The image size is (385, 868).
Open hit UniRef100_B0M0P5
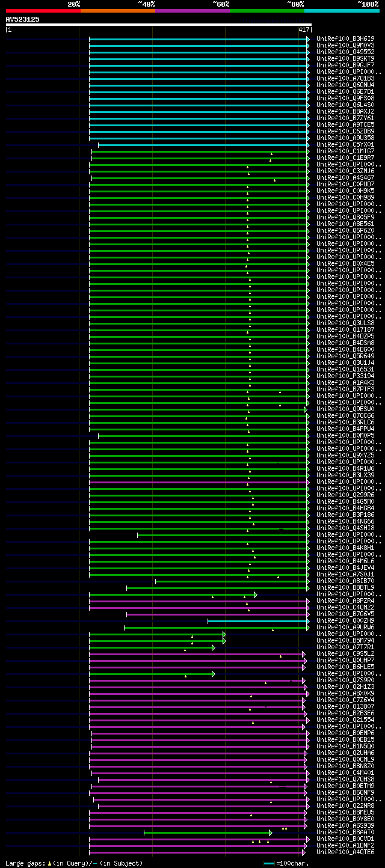[345, 435]
